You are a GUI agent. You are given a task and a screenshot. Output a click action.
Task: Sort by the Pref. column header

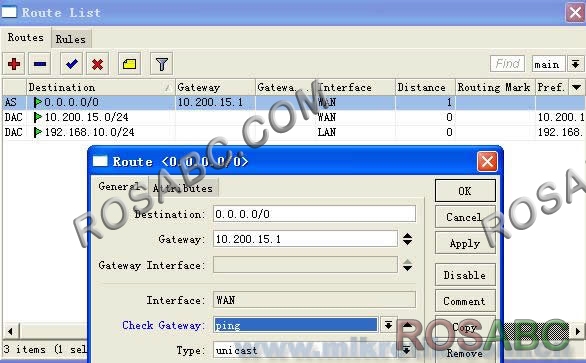(552, 87)
